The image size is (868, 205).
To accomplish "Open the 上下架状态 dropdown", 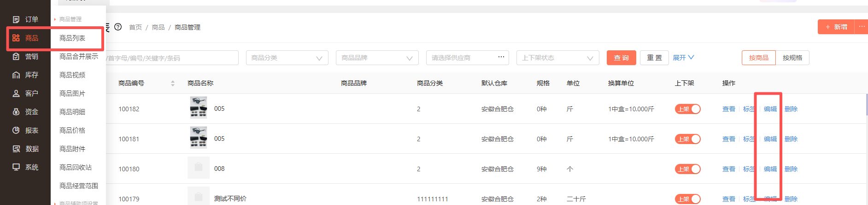I will [558, 58].
